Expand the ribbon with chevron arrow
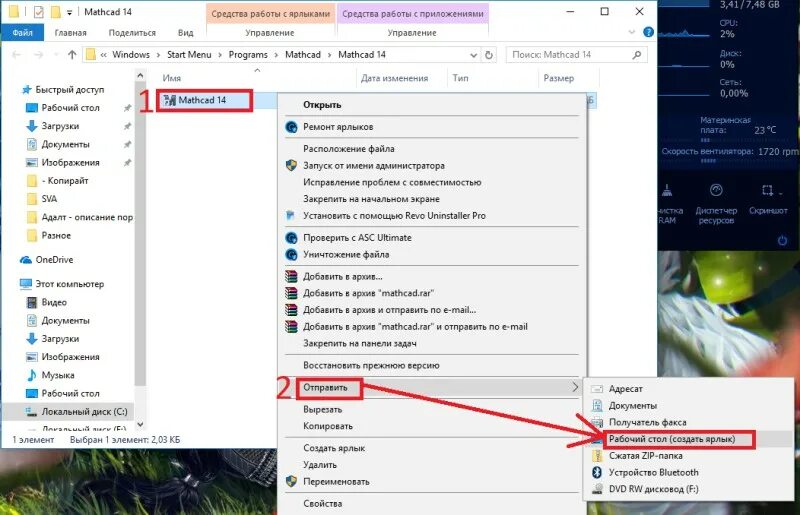Viewport: 800px width, 515px height. 632,32
